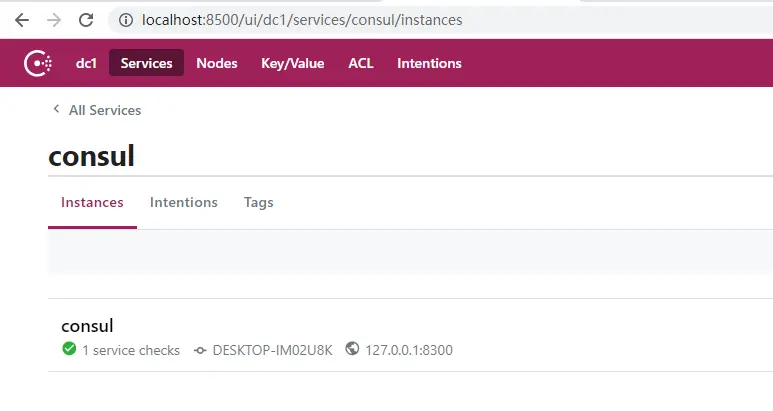The image size is (773, 411).
Task: Open the dc1 datacenter selector
Action: click(85, 63)
